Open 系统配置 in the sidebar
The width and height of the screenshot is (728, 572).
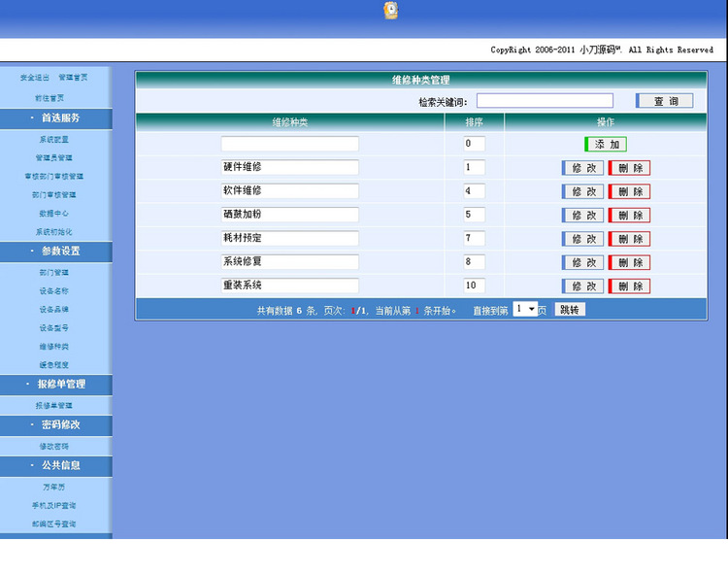pos(53,140)
